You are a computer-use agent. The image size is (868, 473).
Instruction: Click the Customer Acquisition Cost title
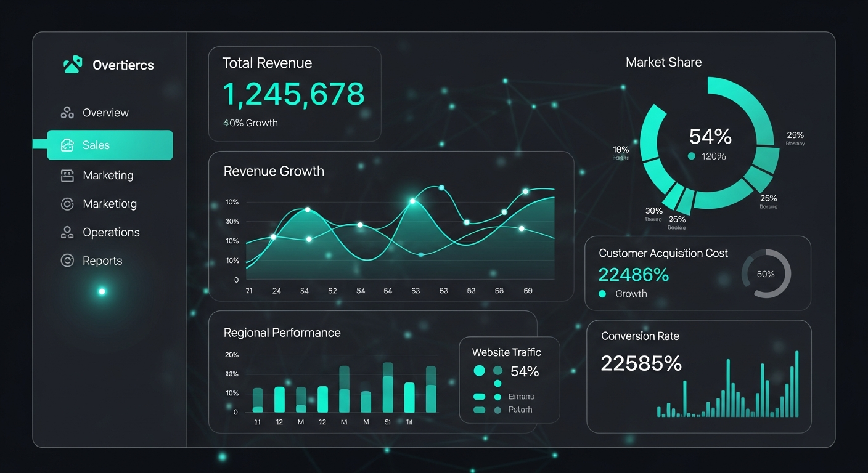[663, 253]
